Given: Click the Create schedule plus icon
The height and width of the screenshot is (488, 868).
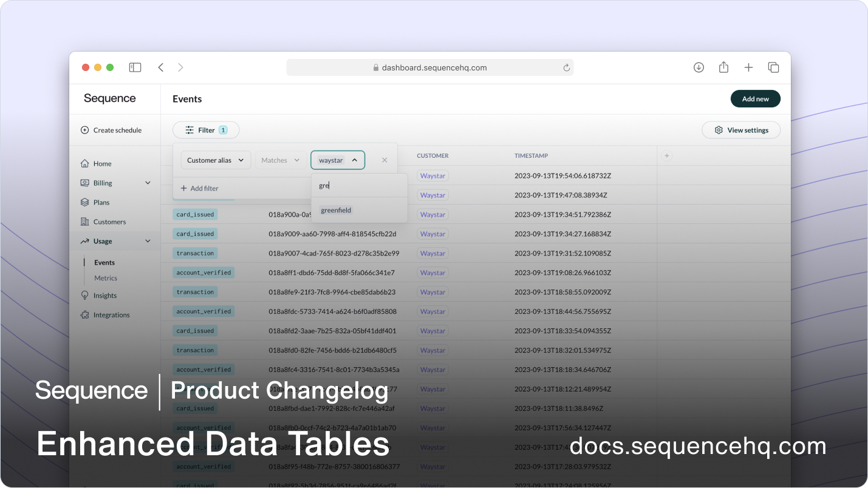Looking at the screenshot, I should [x=83, y=130].
